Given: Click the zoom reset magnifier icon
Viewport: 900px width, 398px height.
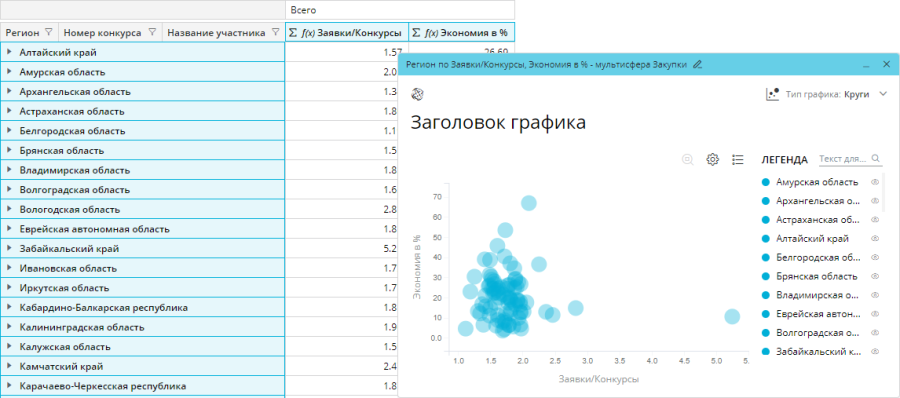Looking at the screenshot, I should (687, 160).
